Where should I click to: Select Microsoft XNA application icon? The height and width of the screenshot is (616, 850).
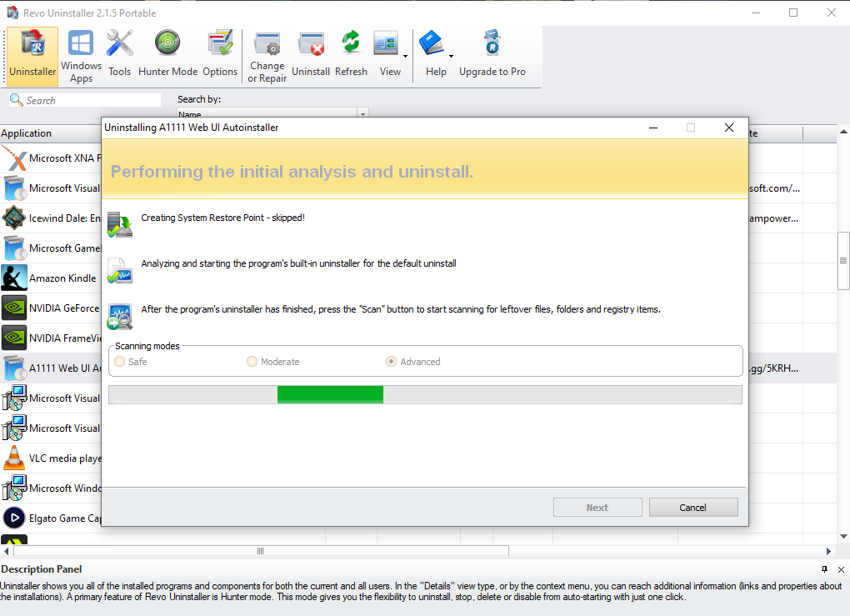pos(14,158)
